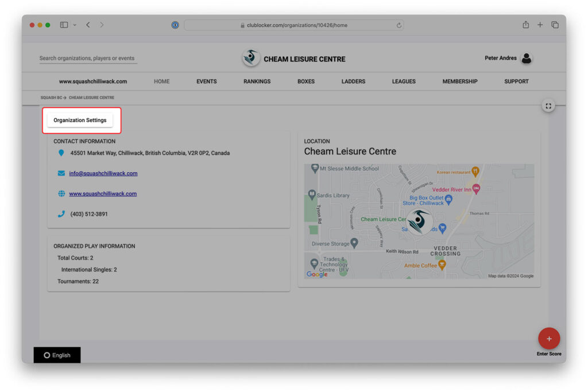Open the LEAGUES menu
The image size is (588, 392).
pos(404,81)
